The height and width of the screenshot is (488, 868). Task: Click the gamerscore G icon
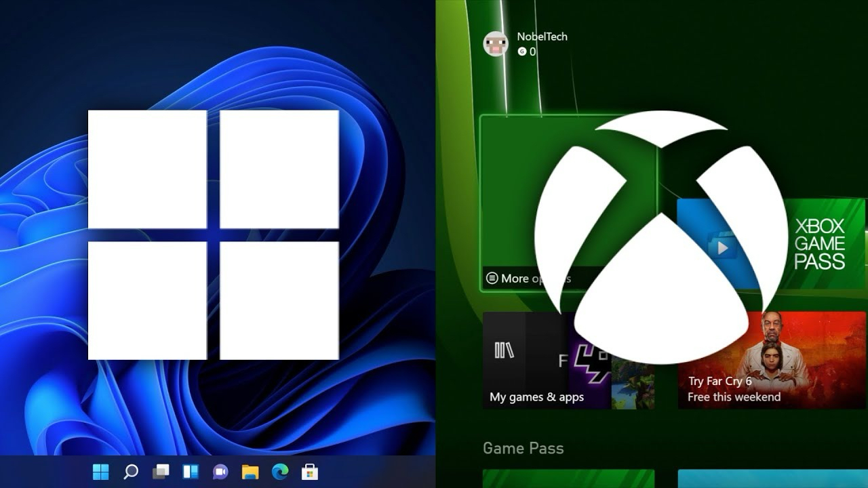[521, 52]
